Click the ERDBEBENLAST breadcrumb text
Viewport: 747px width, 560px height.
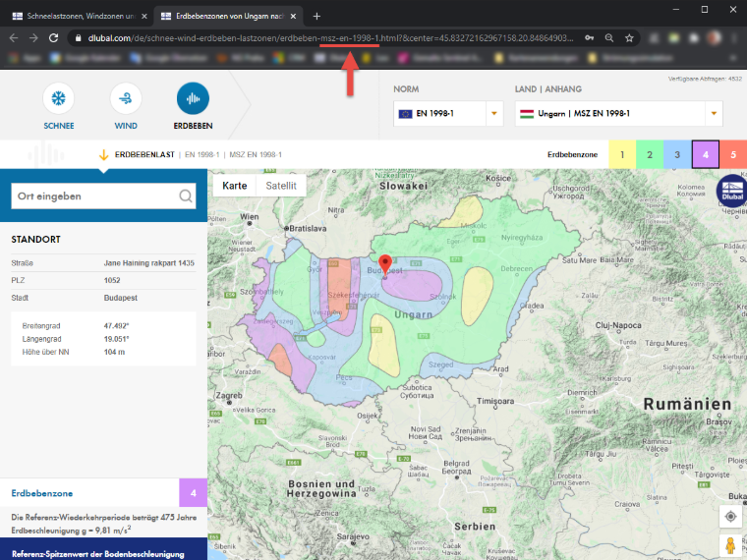point(144,155)
